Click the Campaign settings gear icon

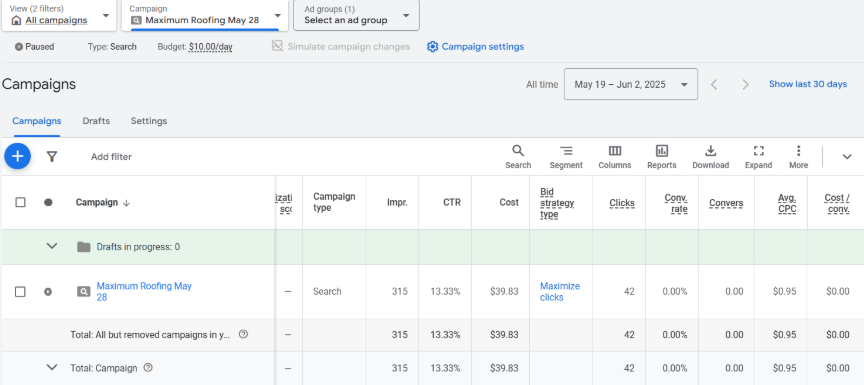click(433, 47)
